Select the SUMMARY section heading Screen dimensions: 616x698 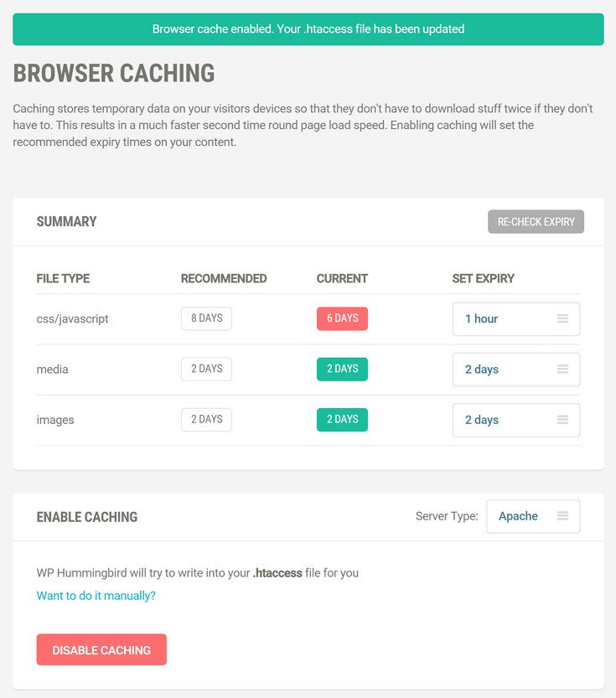click(66, 221)
